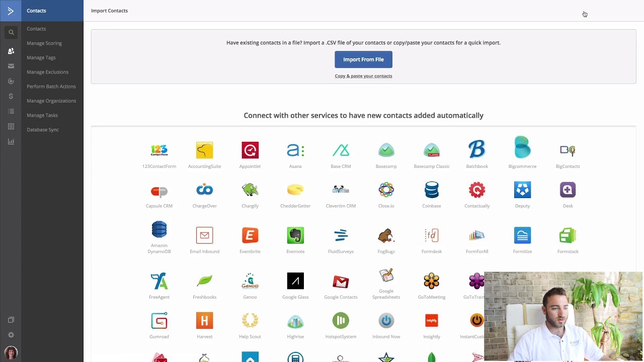This screenshot has height=362, width=644.
Task: Click the search magnifier icon in left rail
Action: pyautogui.click(x=11, y=33)
